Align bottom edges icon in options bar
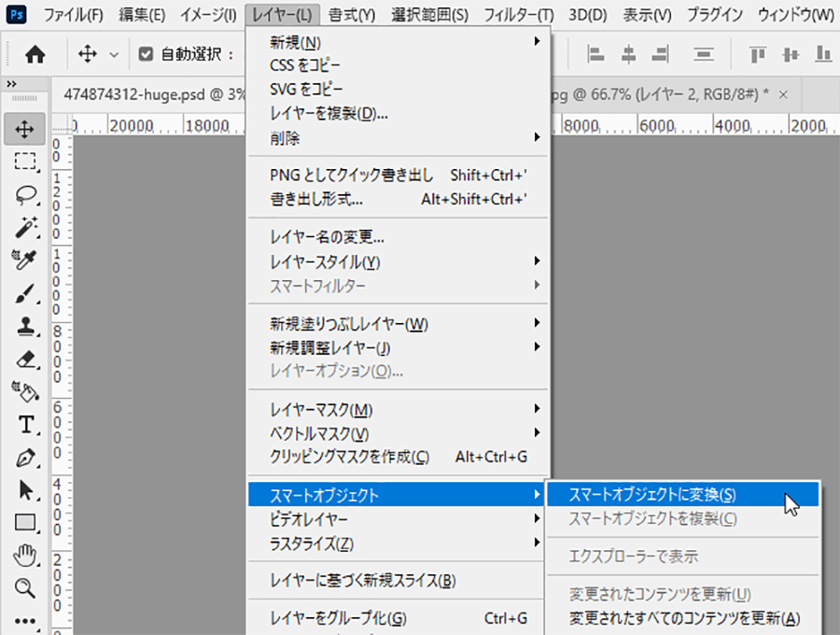The image size is (840, 635). point(823,54)
